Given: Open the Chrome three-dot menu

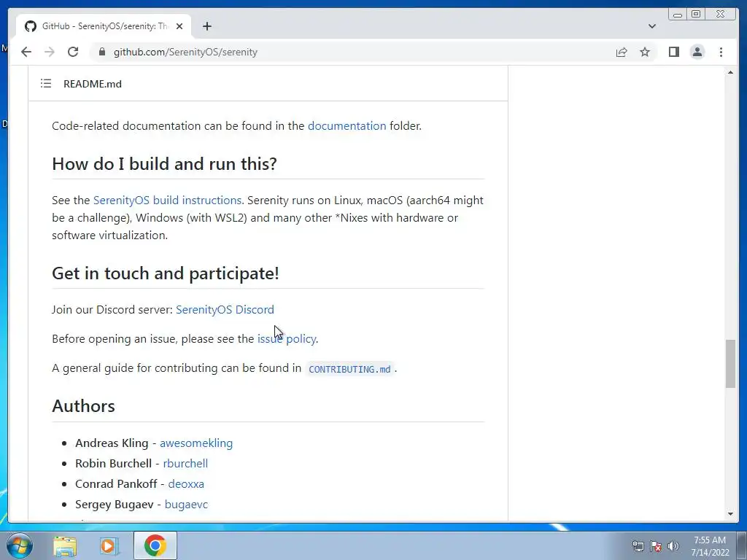Looking at the screenshot, I should click(x=721, y=52).
